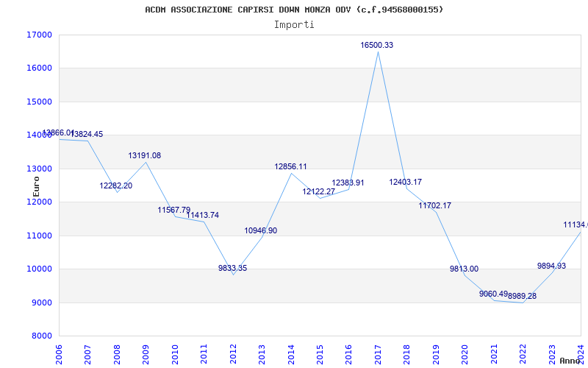Viewport: 588px width, 368px height.
Task: Select the y-axis tick 15000
Action: point(40,102)
